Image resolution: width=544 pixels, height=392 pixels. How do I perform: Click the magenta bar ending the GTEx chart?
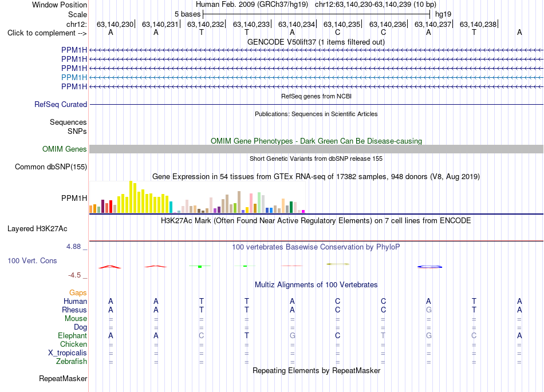pos(303,211)
